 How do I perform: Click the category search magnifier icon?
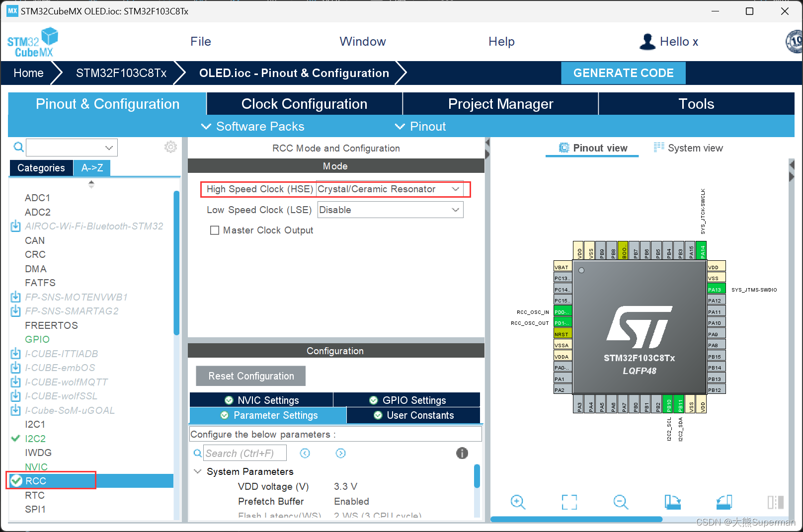pos(18,147)
